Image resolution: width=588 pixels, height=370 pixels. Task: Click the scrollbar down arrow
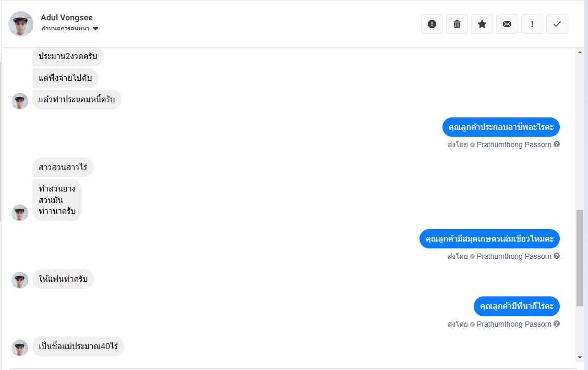click(580, 357)
